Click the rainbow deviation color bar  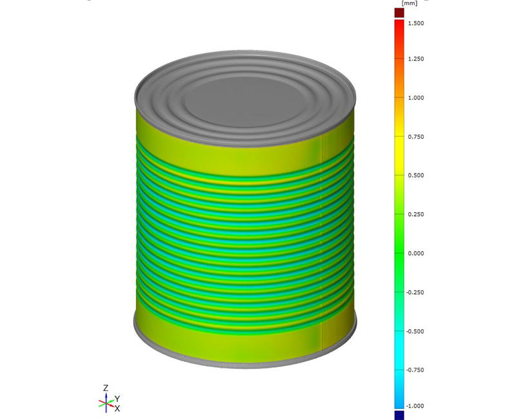click(399, 214)
